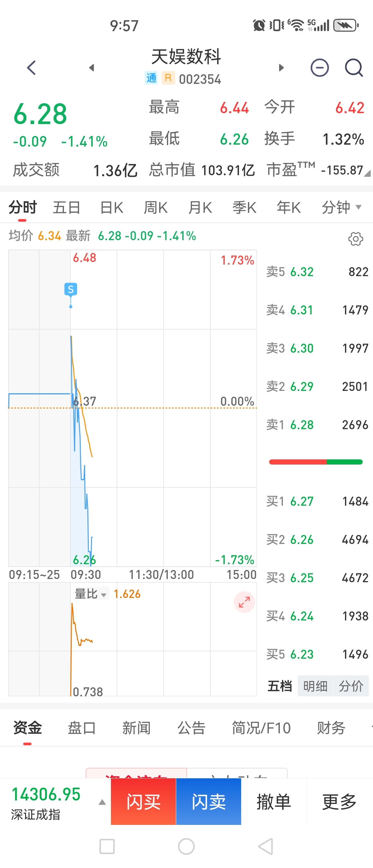
Task: Switch order panel to 明细
Action: click(315, 686)
